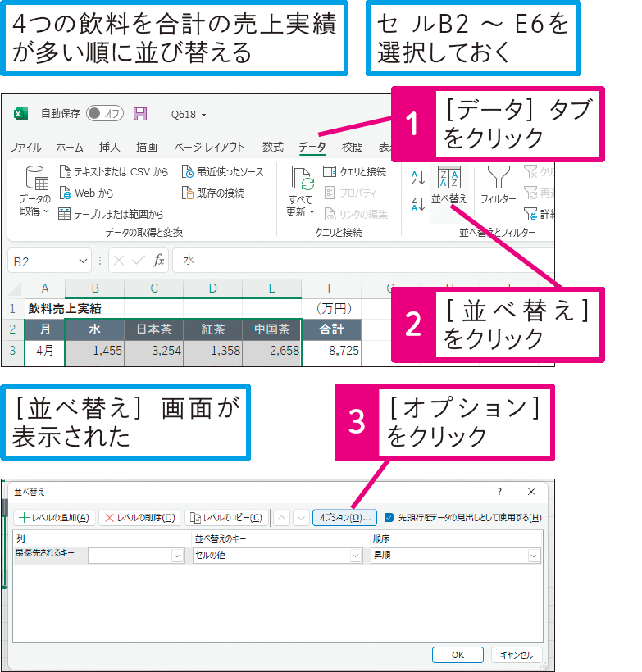642x672 pixels.
Task: Toggle the 自動保存 switch
Action: point(105,114)
